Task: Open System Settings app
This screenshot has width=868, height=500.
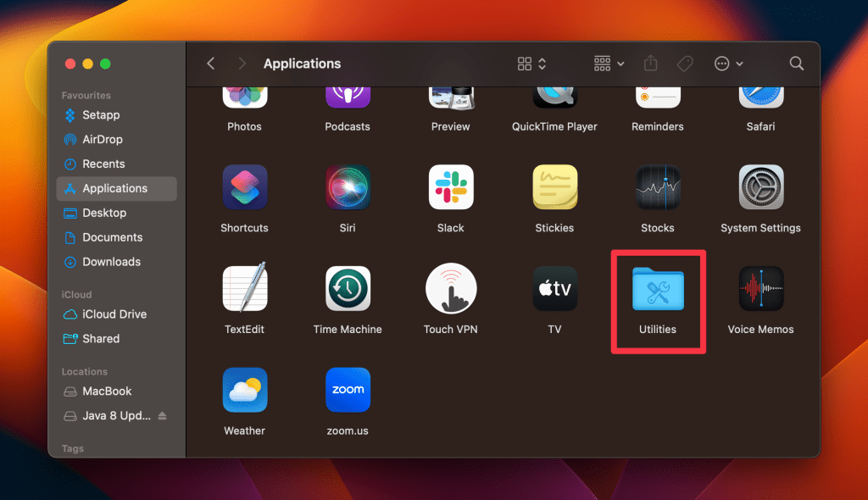Action: point(760,187)
